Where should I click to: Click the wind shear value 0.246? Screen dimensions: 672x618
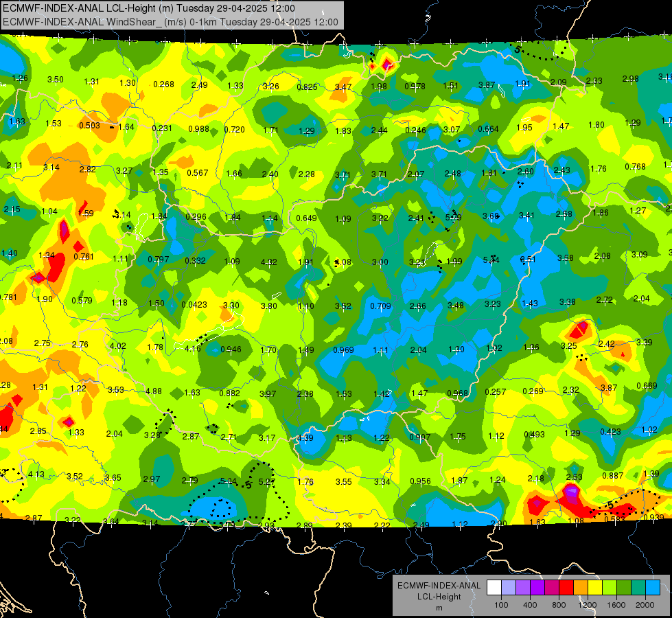tap(416, 130)
